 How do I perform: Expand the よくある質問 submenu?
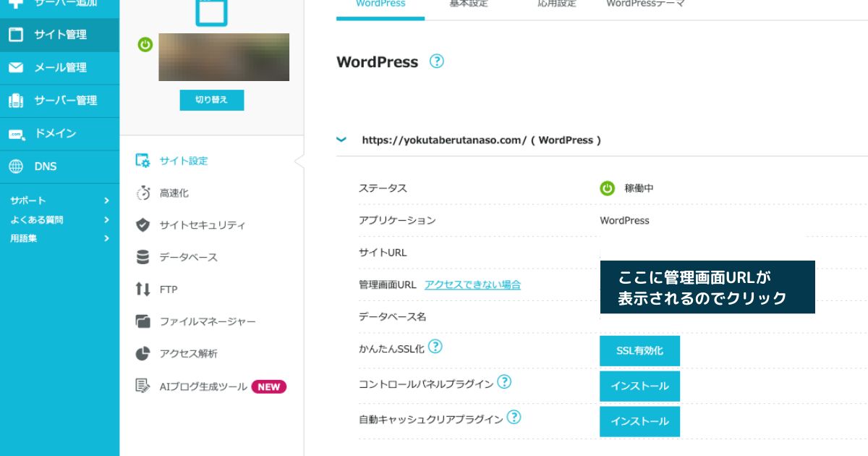[x=59, y=219]
